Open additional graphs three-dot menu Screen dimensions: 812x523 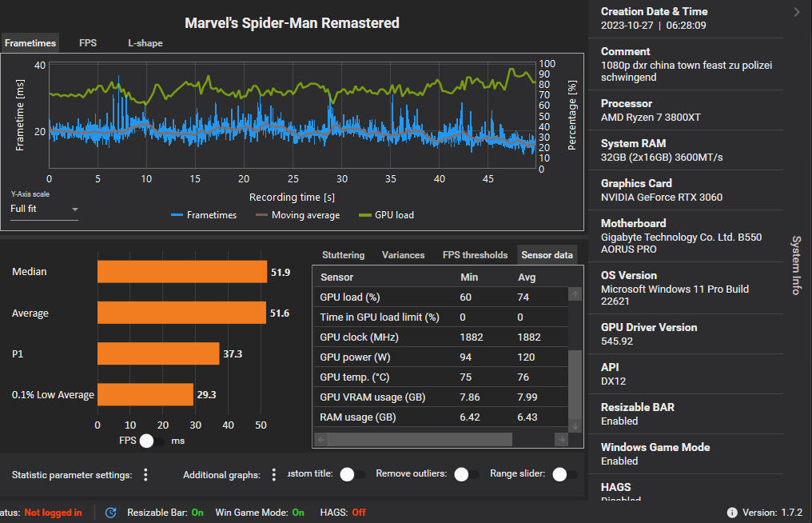pyautogui.click(x=274, y=475)
